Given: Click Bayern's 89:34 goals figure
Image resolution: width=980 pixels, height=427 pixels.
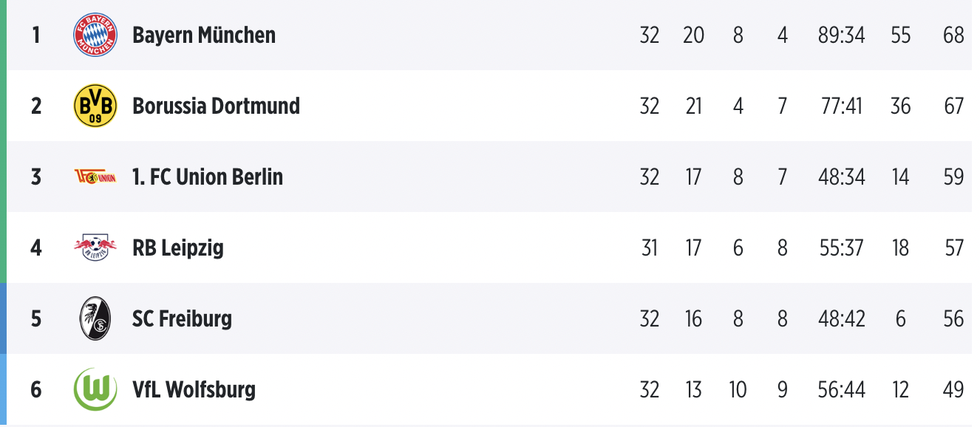Looking at the screenshot, I should click(841, 35).
